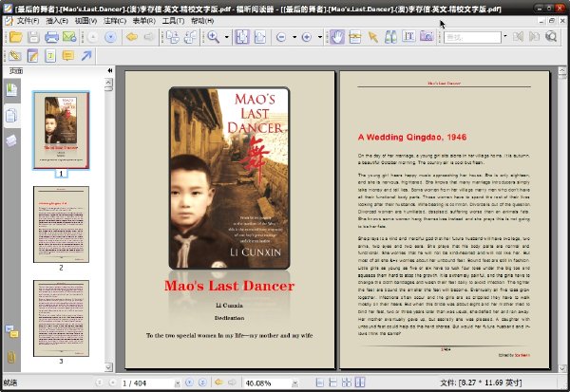Click the find text input box
This screenshot has width=570, height=392.
pos(472,37)
